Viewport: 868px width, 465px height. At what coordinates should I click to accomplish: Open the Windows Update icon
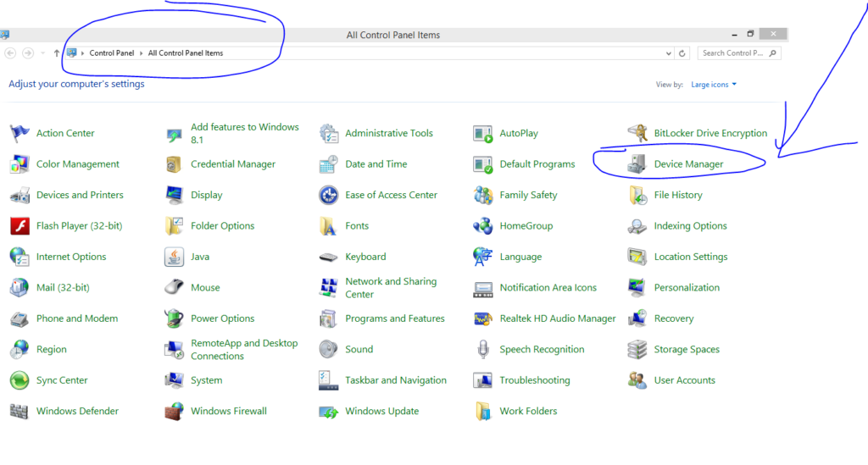pyautogui.click(x=328, y=412)
